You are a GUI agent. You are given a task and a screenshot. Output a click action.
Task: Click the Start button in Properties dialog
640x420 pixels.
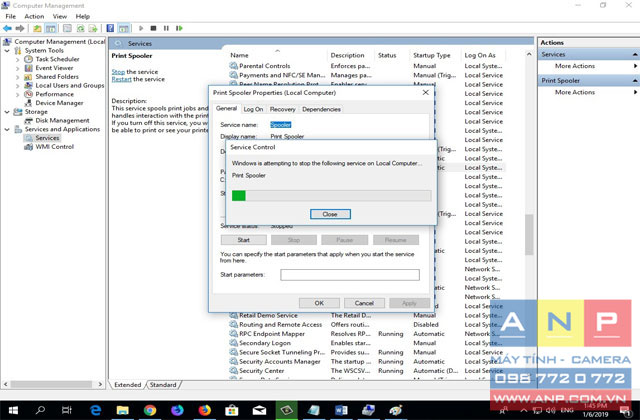pos(244,240)
